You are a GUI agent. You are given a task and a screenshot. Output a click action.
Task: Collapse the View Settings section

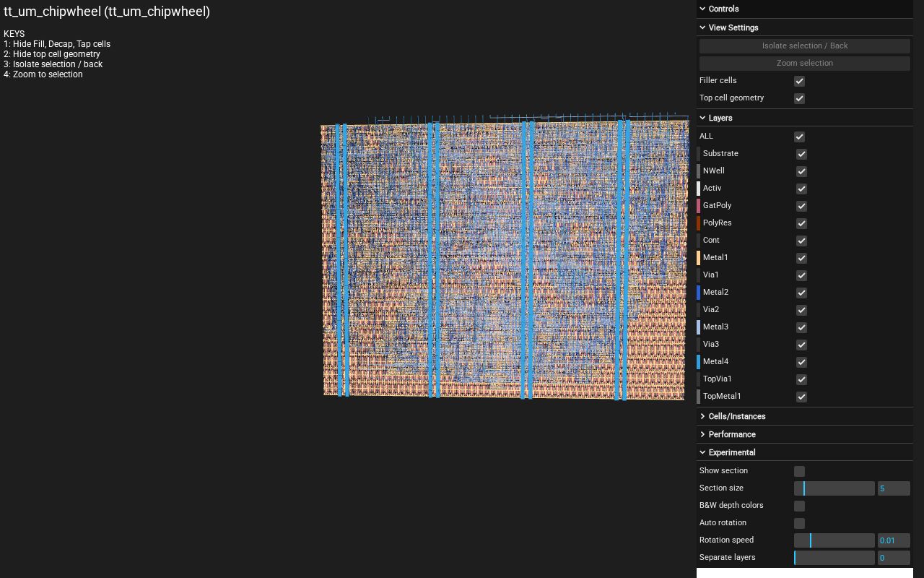(805, 27)
